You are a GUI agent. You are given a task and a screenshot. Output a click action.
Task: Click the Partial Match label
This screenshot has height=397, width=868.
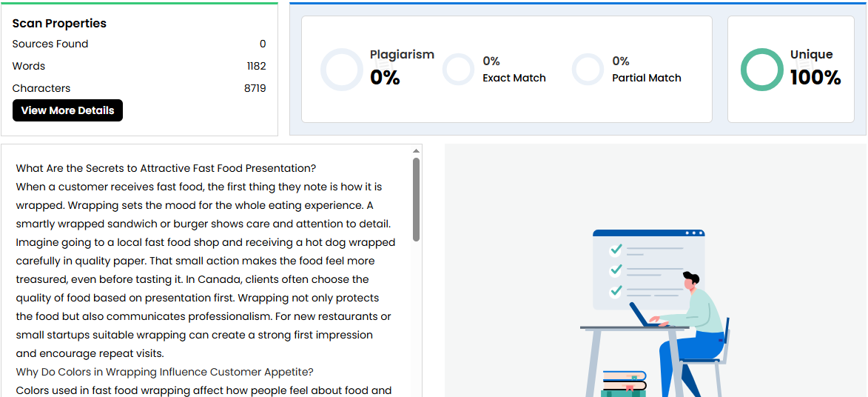tap(646, 78)
